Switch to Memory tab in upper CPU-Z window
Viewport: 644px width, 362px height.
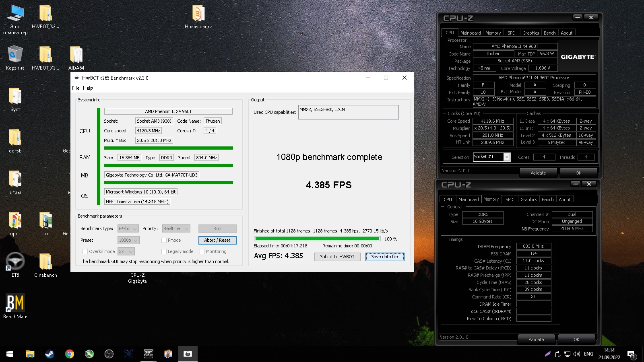tap(493, 33)
